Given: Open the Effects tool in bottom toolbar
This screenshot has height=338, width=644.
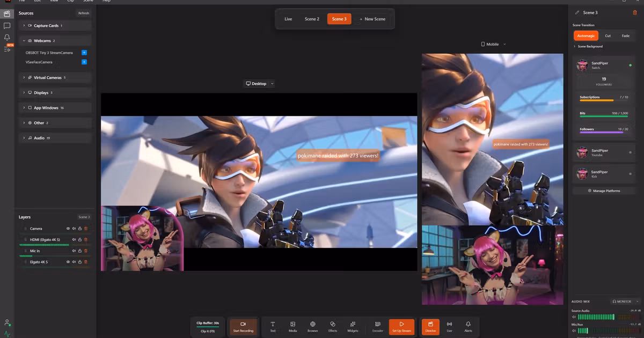Looking at the screenshot, I should click(333, 327).
